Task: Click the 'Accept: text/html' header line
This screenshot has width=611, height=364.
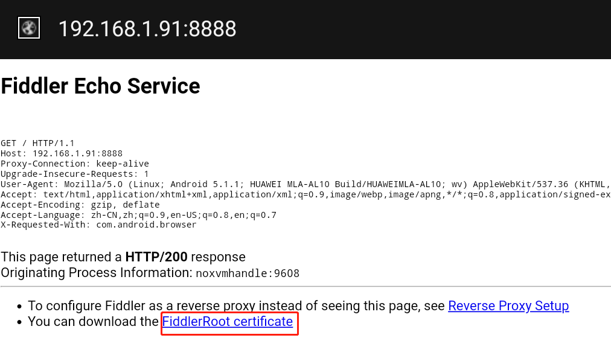Action: coord(305,194)
